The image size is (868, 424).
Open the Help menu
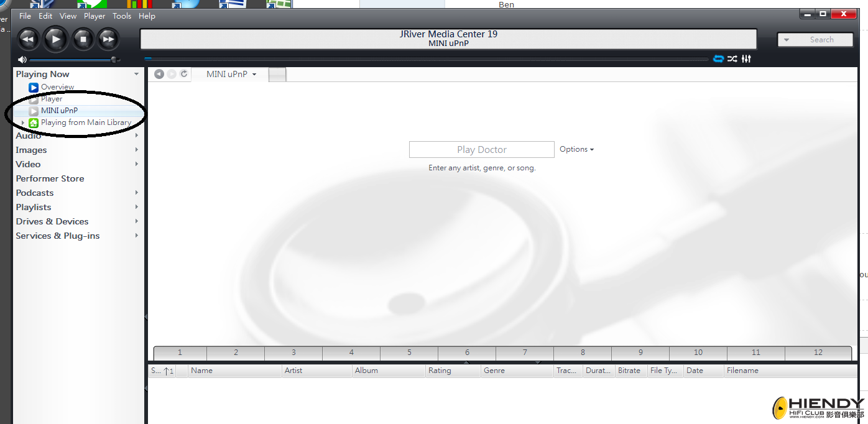tap(147, 16)
